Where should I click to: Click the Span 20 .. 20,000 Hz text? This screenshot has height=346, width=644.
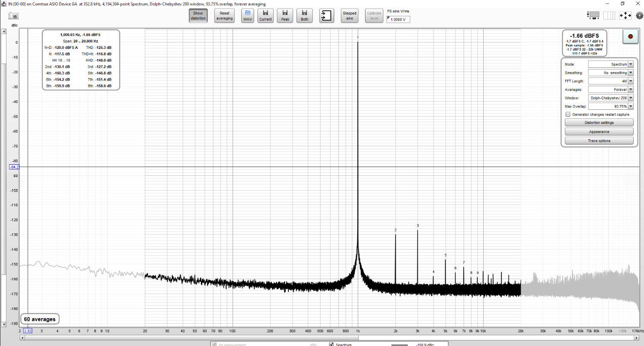(81, 41)
